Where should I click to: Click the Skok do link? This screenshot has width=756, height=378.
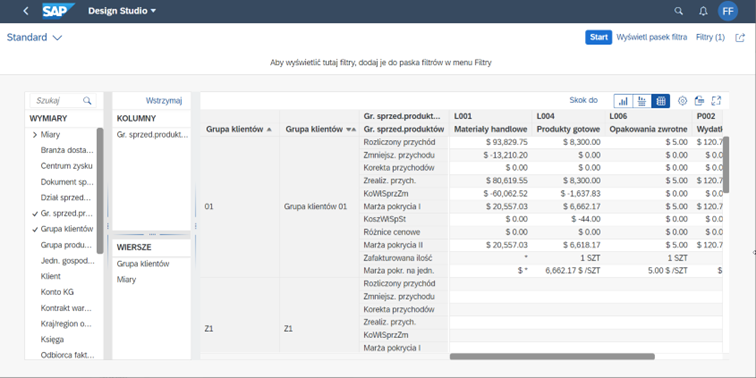pyautogui.click(x=583, y=100)
